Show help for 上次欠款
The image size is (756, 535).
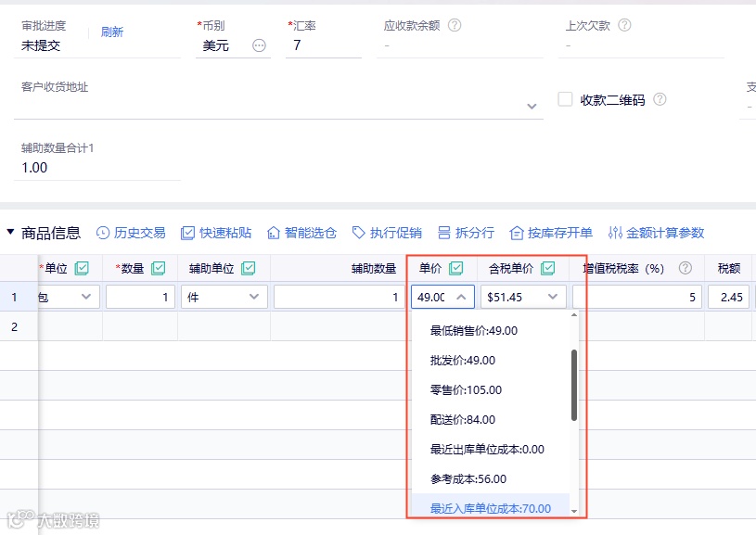[x=624, y=25]
